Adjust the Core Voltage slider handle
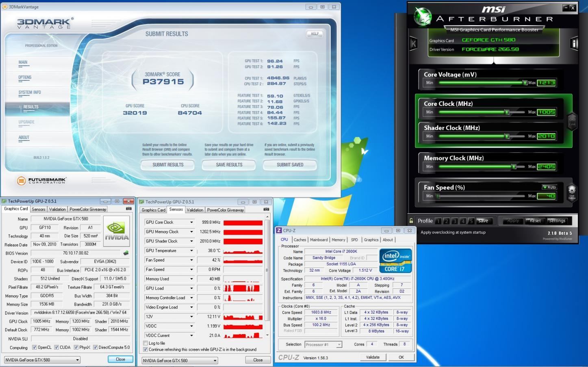 [x=525, y=83]
